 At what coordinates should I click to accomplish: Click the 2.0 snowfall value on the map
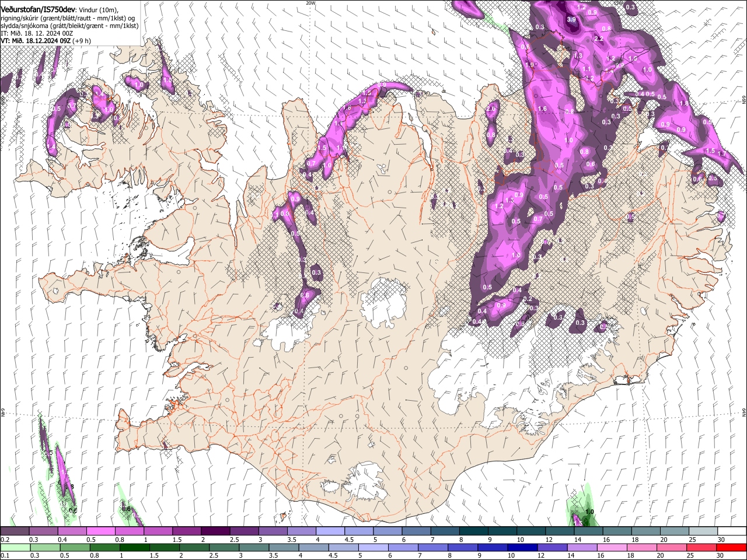click(491, 109)
